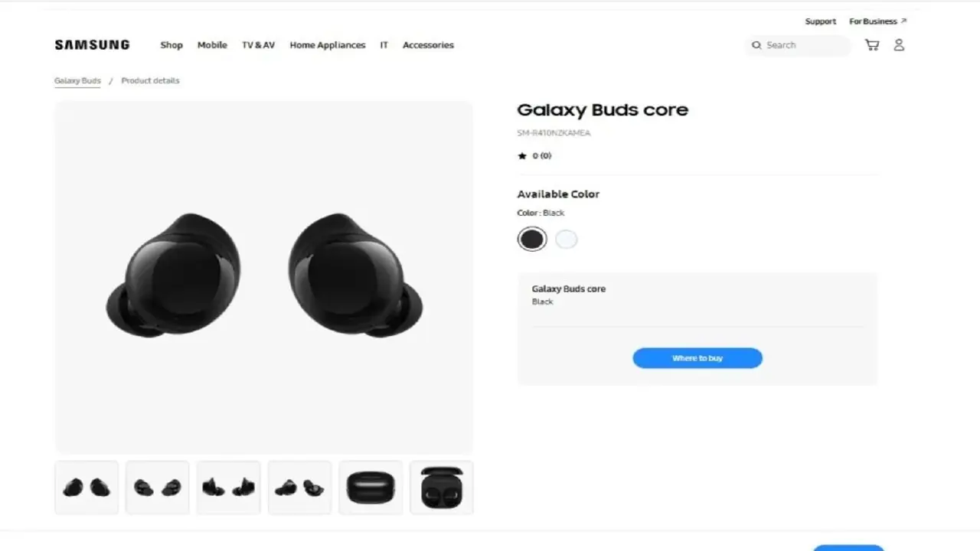Click the star rating icon
Screen dimensions: 980x551
[x=522, y=156]
